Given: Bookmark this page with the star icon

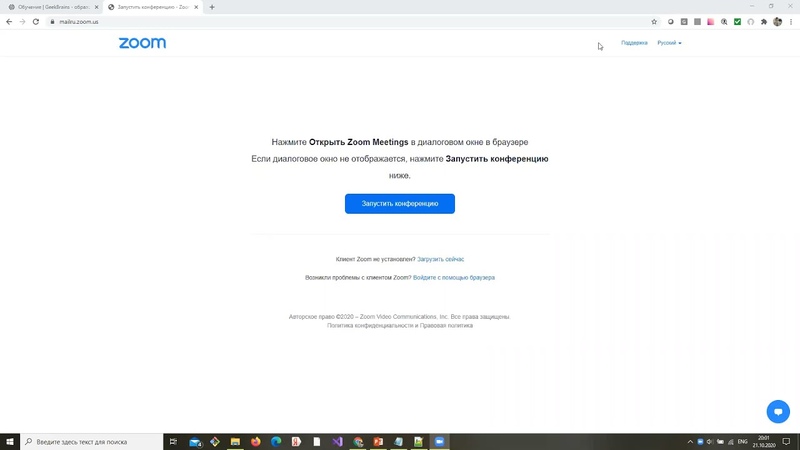Looking at the screenshot, I should (654, 22).
